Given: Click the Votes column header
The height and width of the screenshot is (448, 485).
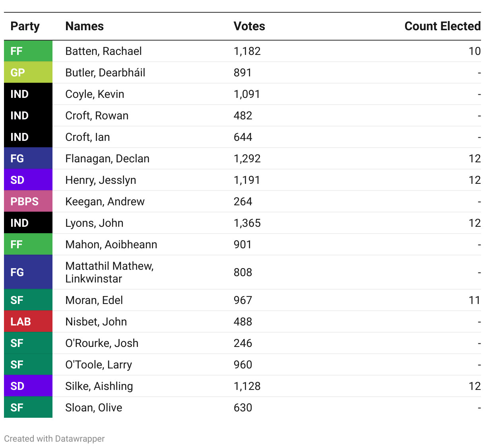Looking at the screenshot, I should pyautogui.click(x=249, y=26).
